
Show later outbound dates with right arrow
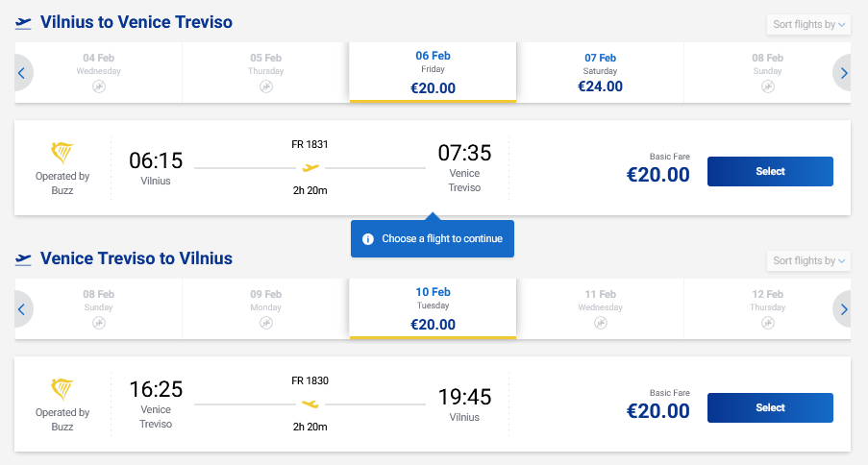point(844,72)
